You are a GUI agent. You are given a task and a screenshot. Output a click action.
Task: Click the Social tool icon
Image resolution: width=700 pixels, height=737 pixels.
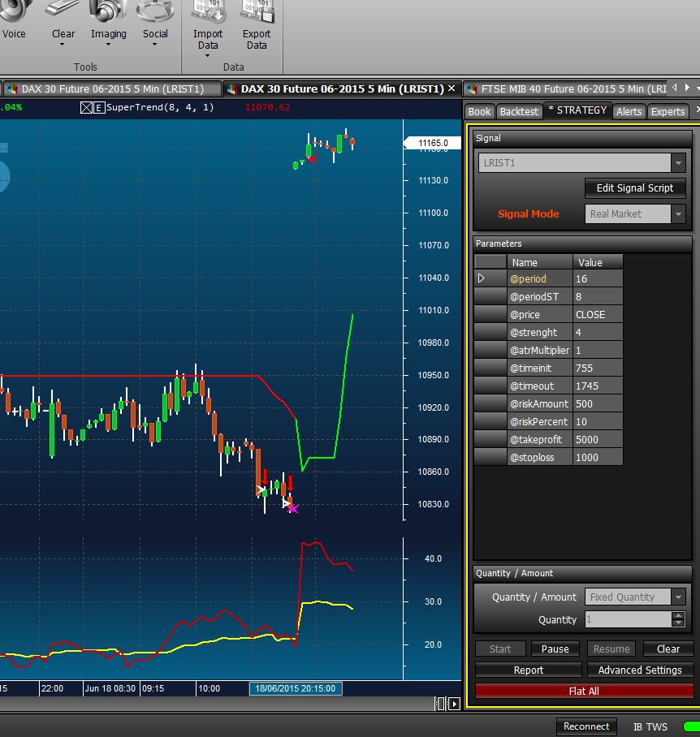155,11
